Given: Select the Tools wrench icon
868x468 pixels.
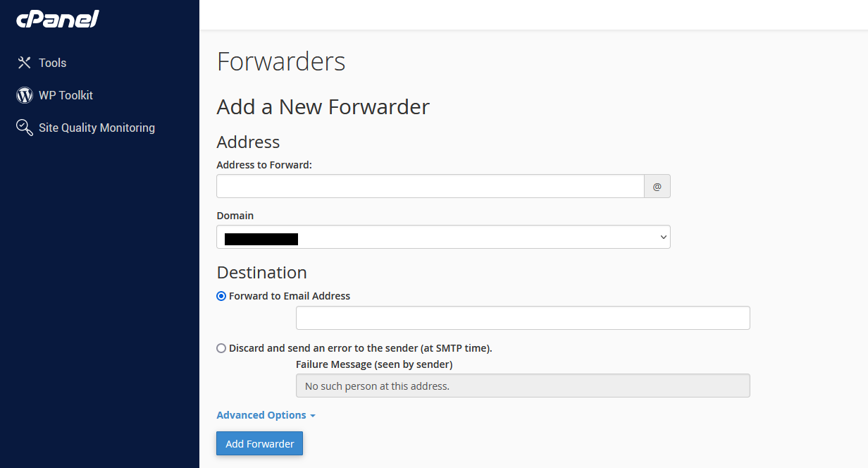Looking at the screenshot, I should 24,62.
